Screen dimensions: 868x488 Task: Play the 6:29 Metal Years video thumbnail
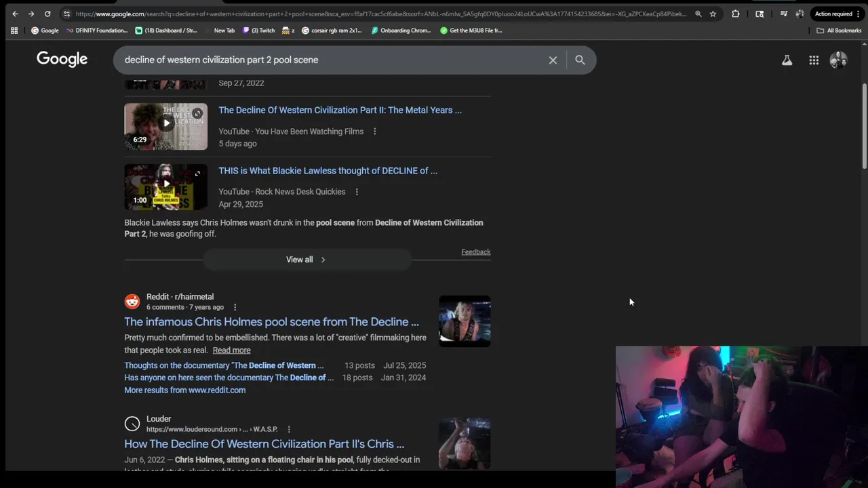(x=166, y=126)
